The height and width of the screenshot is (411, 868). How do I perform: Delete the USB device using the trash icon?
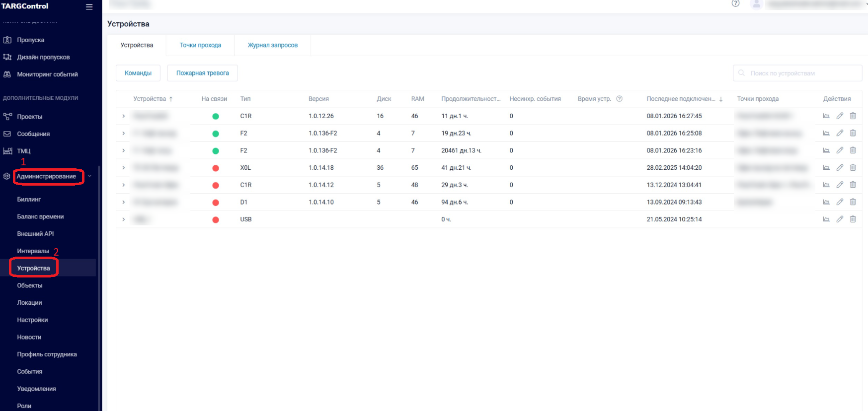(x=853, y=219)
